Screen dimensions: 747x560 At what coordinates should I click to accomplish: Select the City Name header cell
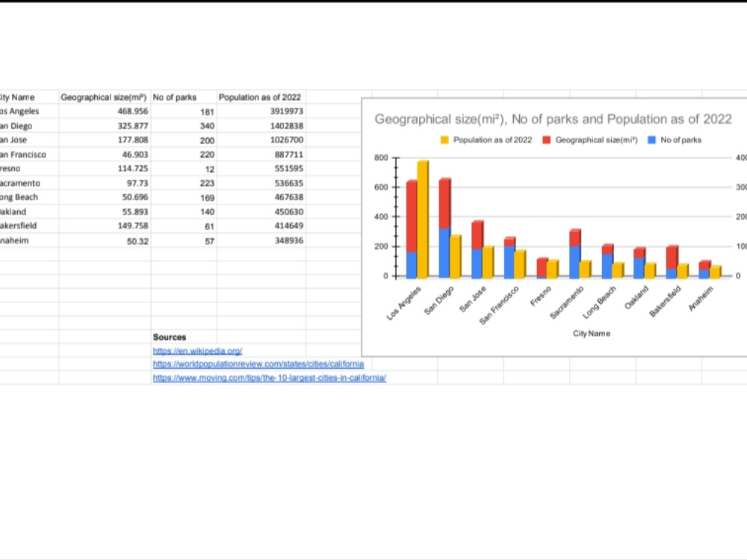pos(29,97)
